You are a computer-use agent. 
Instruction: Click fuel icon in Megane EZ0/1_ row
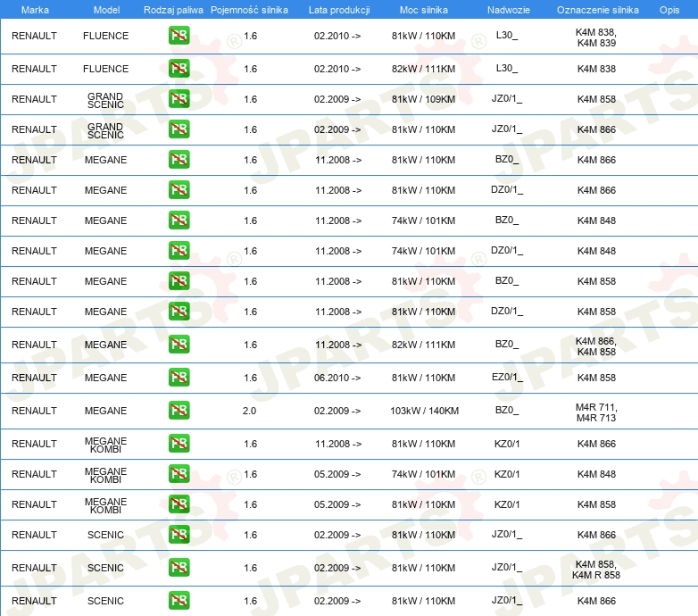click(x=179, y=378)
